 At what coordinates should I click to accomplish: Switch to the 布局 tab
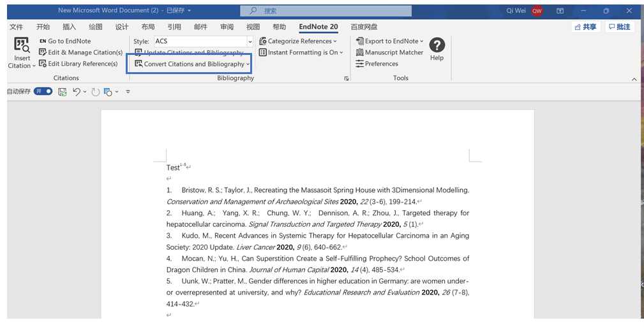148,27
